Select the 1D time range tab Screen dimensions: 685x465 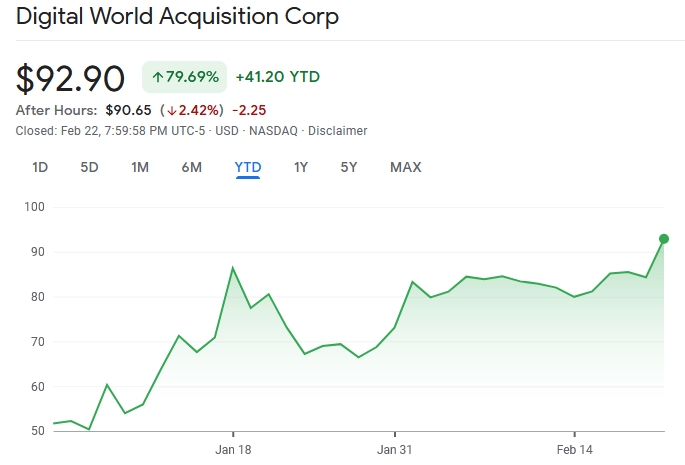(40, 167)
